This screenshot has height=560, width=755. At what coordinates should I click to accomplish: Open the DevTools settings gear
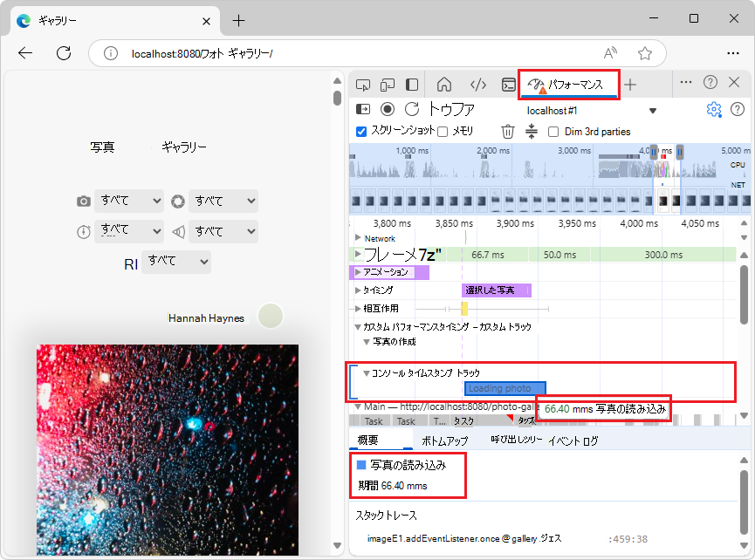[714, 110]
